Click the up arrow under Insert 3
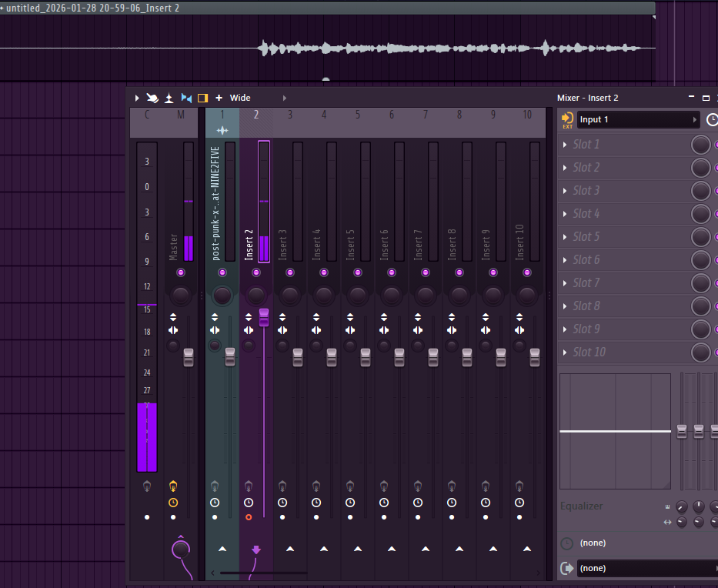Image resolution: width=718 pixels, height=588 pixels. pos(290,550)
